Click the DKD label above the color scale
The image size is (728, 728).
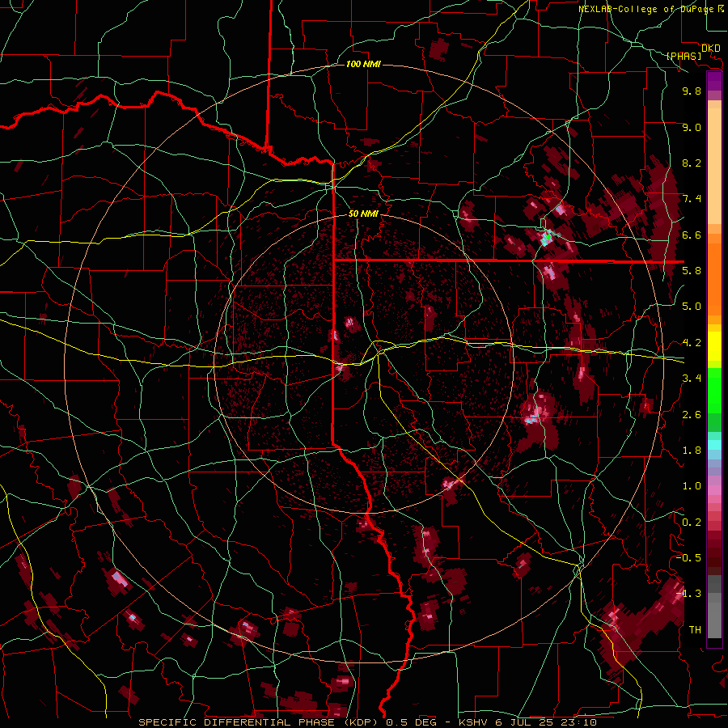point(710,49)
